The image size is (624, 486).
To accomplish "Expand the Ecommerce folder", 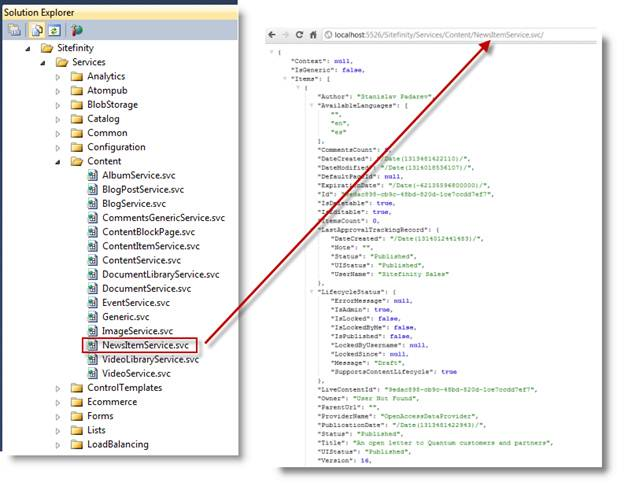I will (58, 402).
